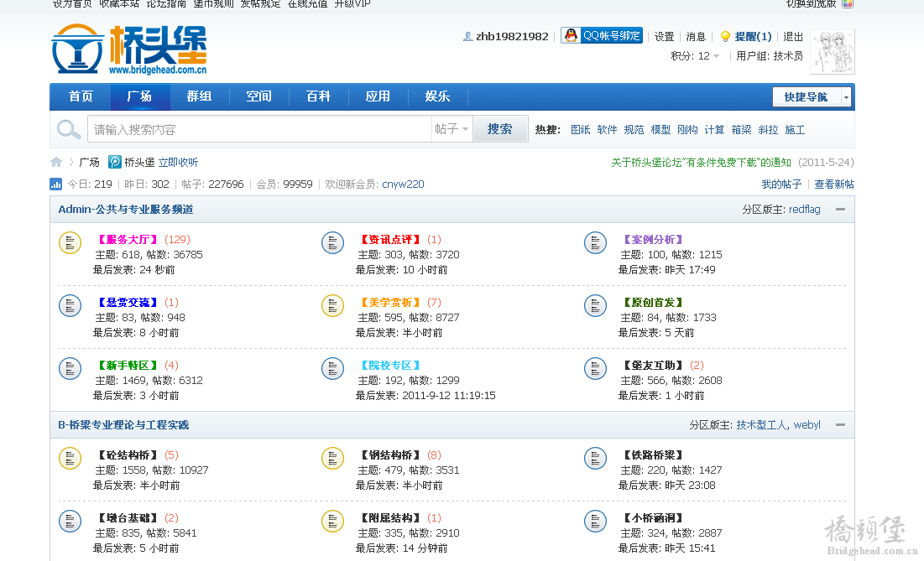Open the 积分 12 dropdown
The width and height of the screenshot is (924, 561).
[696, 56]
